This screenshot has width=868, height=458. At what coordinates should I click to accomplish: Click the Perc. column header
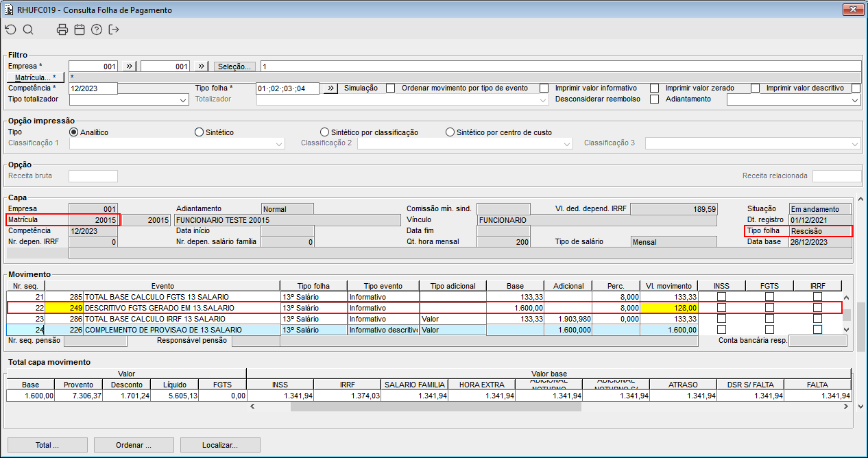tap(615, 286)
